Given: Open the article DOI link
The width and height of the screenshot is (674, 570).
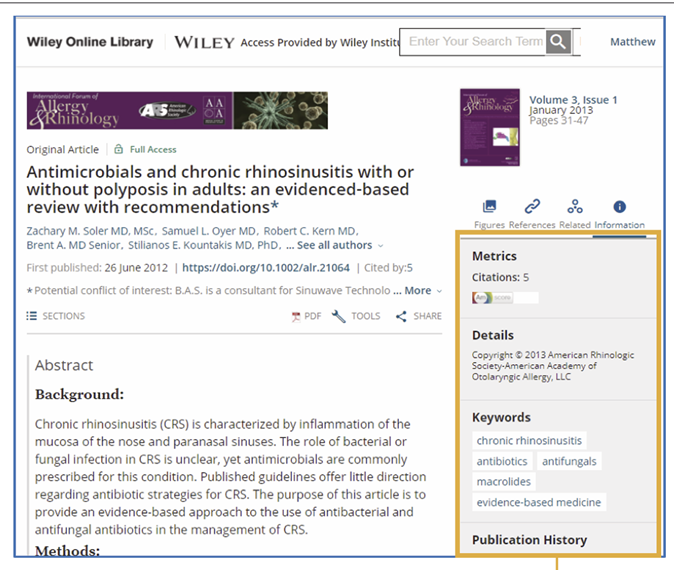Looking at the screenshot, I should (x=265, y=268).
